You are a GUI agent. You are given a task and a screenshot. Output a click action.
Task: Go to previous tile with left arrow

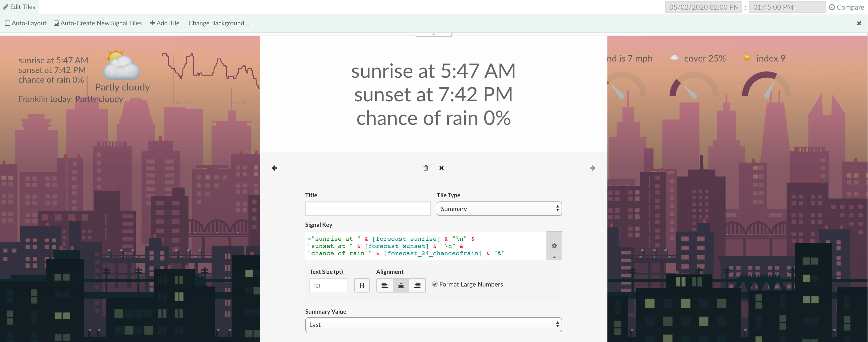[x=275, y=168]
